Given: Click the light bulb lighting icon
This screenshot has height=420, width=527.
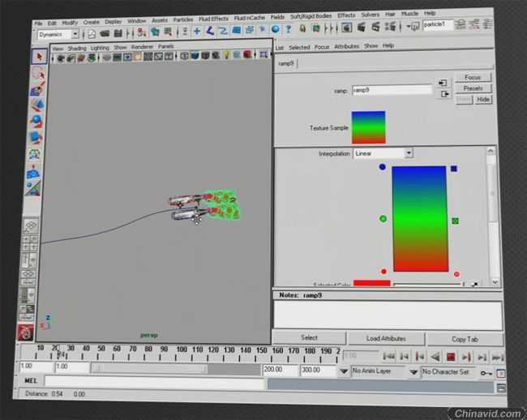Looking at the screenshot, I should tap(226, 56).
